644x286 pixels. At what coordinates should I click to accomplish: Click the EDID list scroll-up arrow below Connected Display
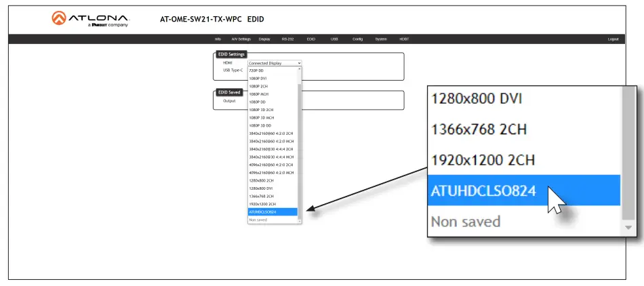(300, 69)
